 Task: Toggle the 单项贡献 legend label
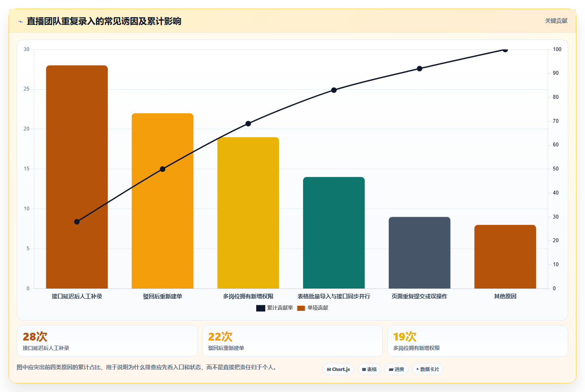click(x=318, y=308)
